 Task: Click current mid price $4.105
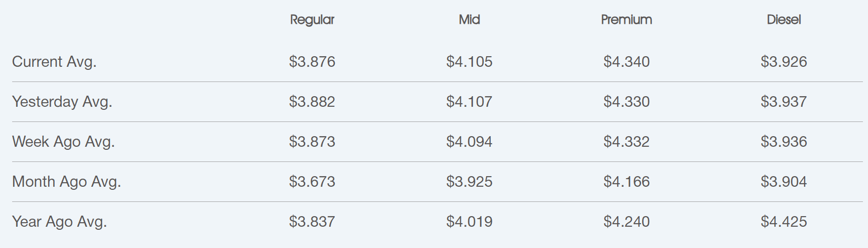pos(469,62)
